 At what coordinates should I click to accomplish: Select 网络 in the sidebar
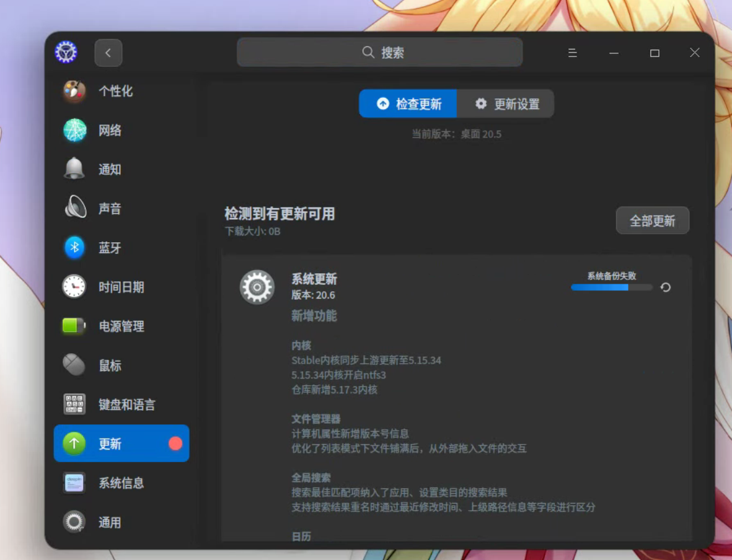tap(110, 130)
